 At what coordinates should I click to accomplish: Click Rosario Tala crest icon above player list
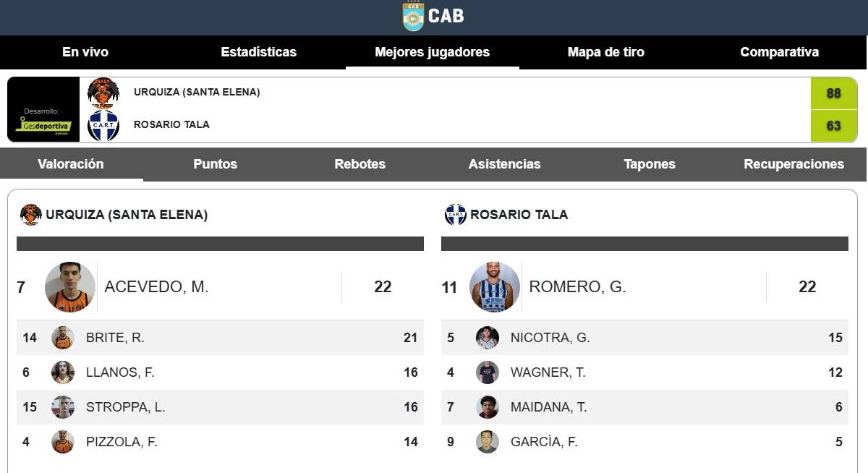point(456,215)
